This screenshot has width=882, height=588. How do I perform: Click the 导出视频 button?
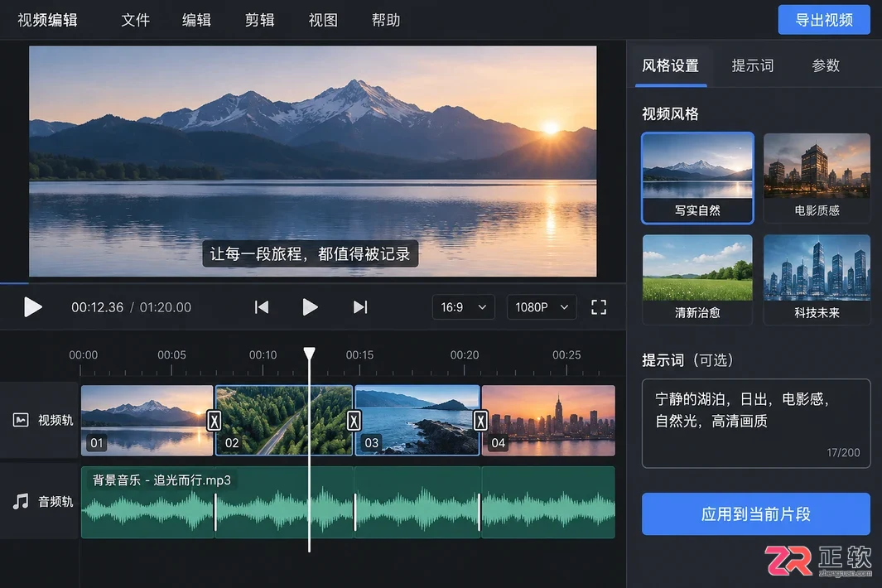tap(824, 20)
